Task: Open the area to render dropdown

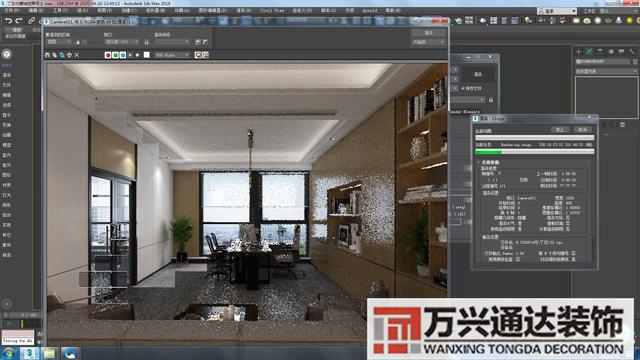Action: [59, 42]
